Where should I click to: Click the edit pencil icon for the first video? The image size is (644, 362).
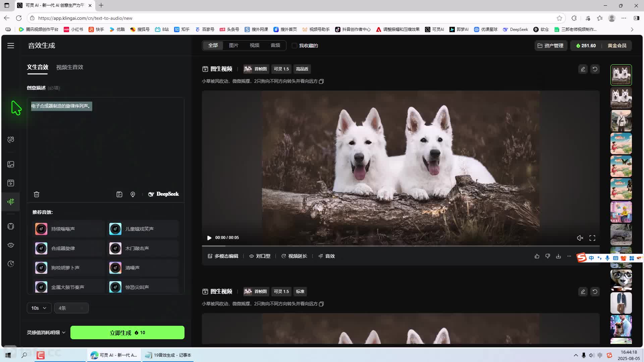click(x=583, y=69)
